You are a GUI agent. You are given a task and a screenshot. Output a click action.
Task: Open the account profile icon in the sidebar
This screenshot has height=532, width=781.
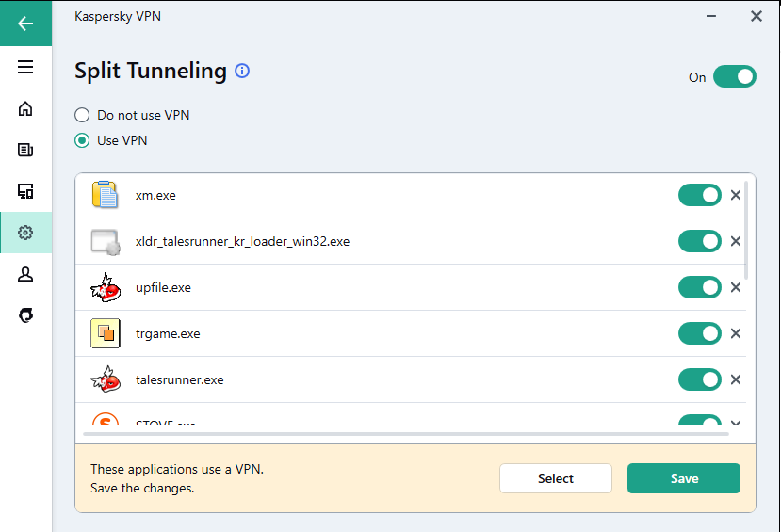pos(25,274)
